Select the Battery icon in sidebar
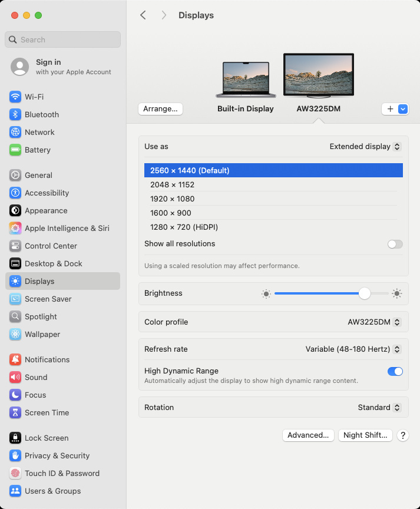This screenshot has height=509, width=420. coord(15,150)
